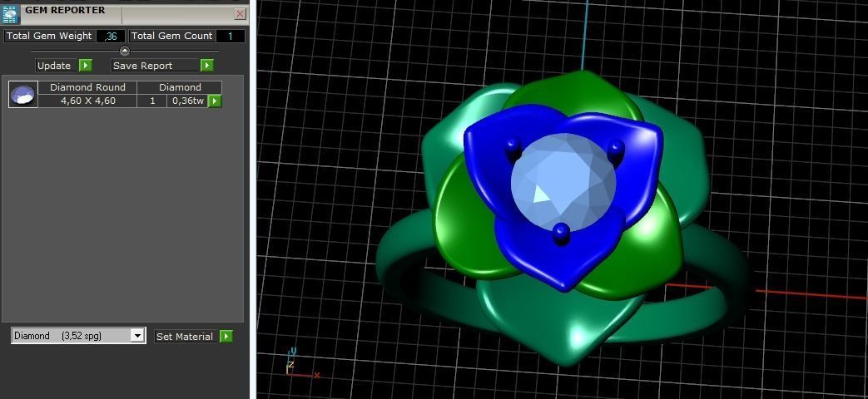This screenshot has width=868, height=399.
Task: Collapse panel with the small up-arrow handle
Action: [125, 51]
